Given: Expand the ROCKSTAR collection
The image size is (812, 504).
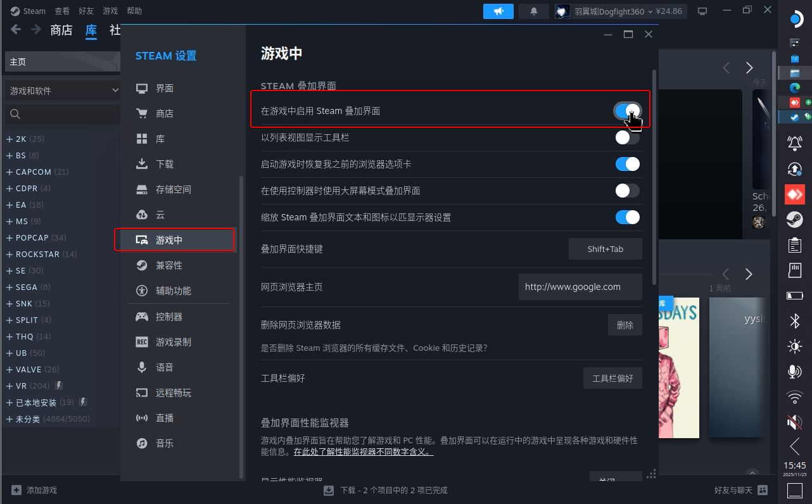Looking at the screenshot, I should pyautogui.click(x=10, y=254).
